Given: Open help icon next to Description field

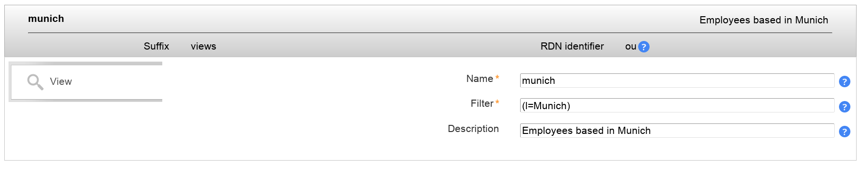Looking at the screenshot, I should coord(845,132).
